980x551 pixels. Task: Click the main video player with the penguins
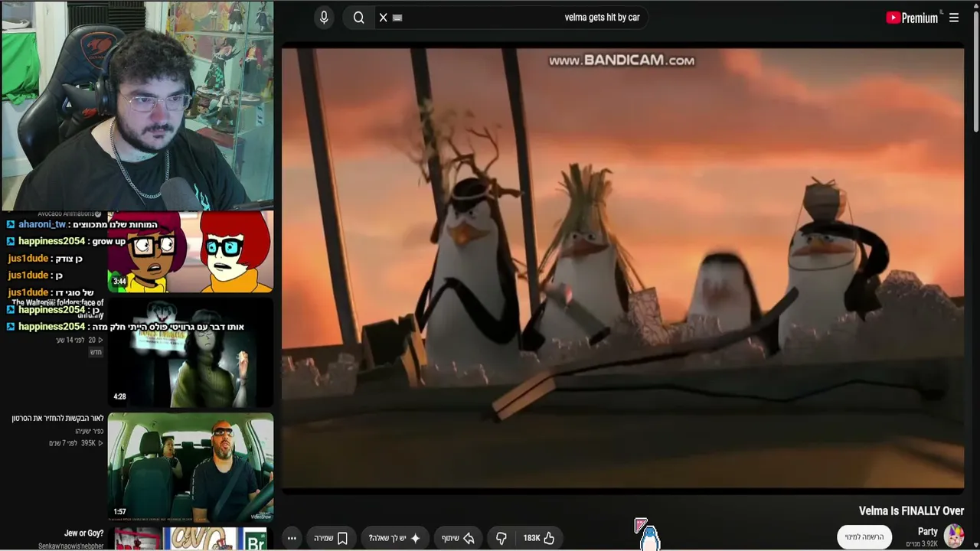pyautogui.click(x=622, y=268)
